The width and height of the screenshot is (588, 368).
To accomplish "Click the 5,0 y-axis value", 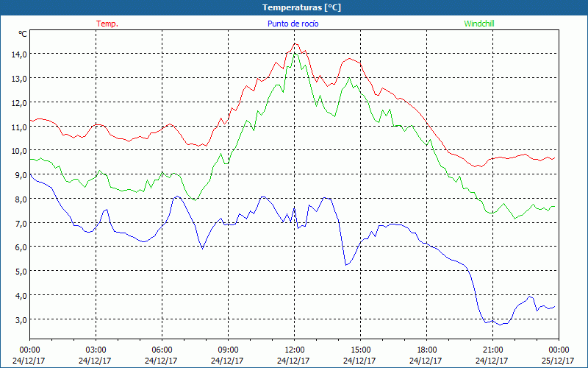I will point(21,271).
